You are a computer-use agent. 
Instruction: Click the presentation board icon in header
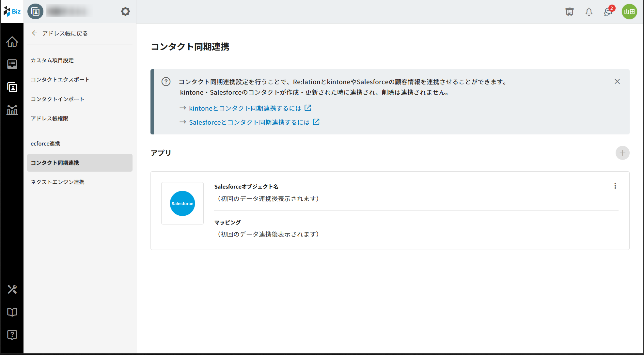[570, 12]
